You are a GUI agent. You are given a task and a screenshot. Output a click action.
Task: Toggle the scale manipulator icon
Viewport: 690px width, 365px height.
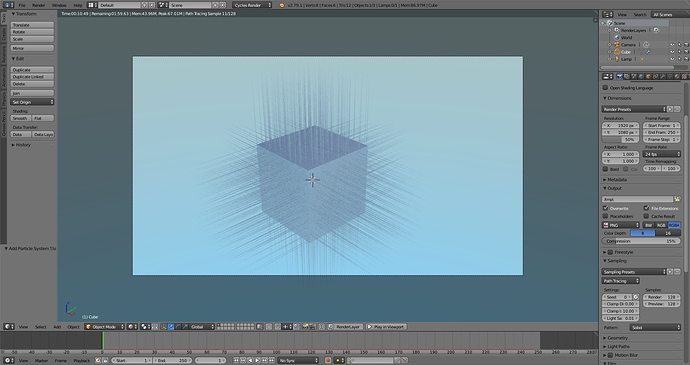point(185,327)
